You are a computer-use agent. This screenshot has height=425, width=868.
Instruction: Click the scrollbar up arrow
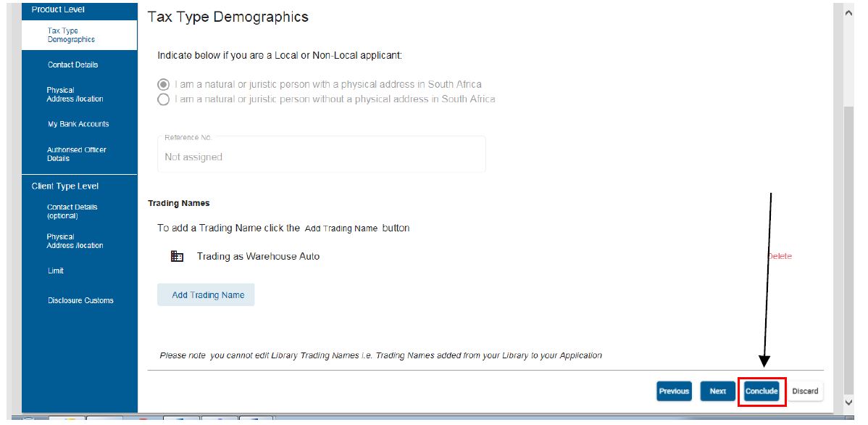pos(848,12)
